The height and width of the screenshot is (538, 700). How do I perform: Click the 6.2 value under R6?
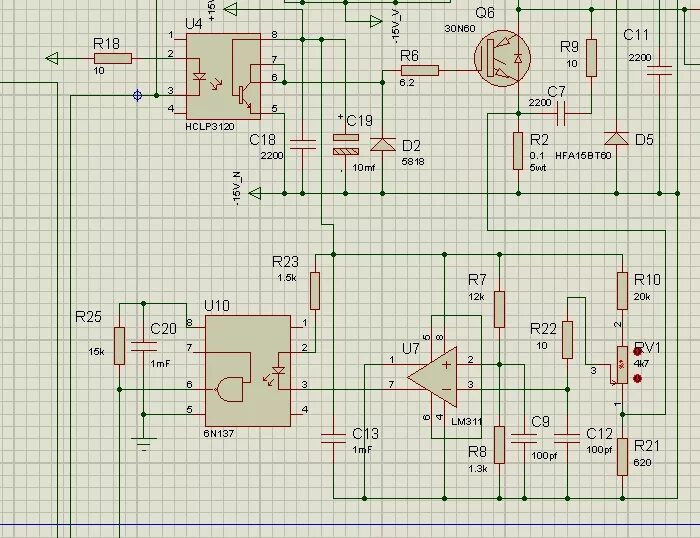point(407,83)
